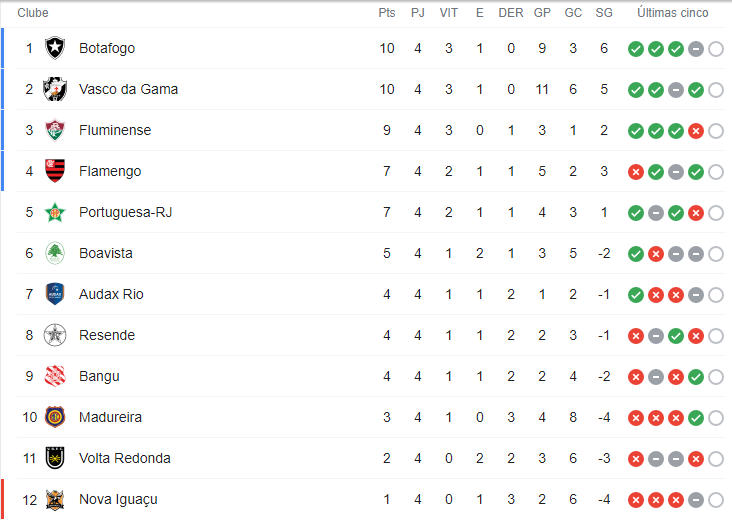Screen dimensions: 732x520
Task: Open the Resende team name
Action: point(107,335)
